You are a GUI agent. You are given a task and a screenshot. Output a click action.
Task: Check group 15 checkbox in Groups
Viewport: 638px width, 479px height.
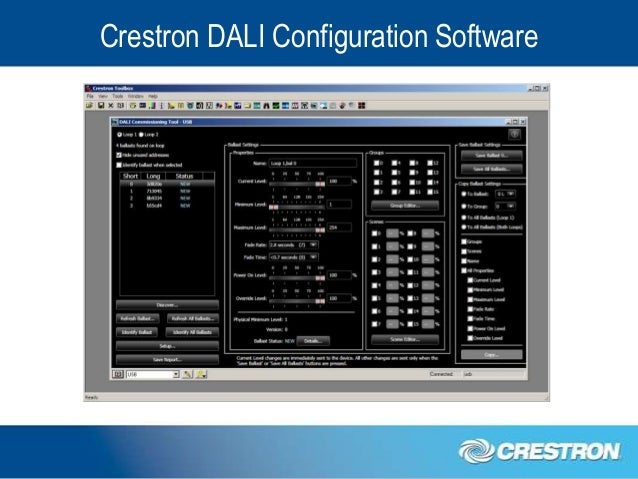pyautogui.click(x=430, y=192)
